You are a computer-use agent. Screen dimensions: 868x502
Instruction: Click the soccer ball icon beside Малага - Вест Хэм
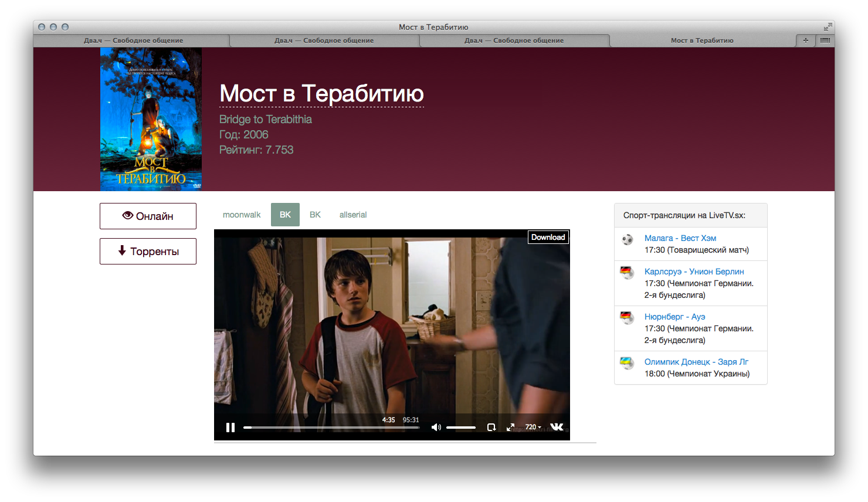click(628, 239)
